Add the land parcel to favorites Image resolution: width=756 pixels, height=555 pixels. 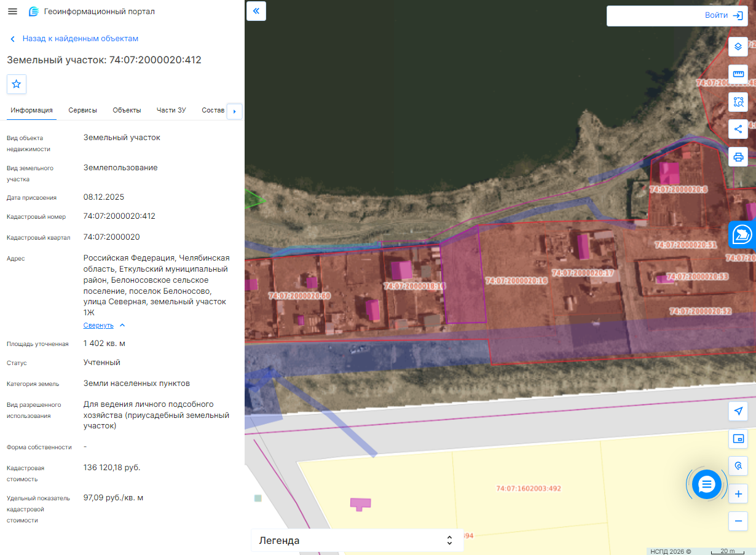click(x=17, y=84)
